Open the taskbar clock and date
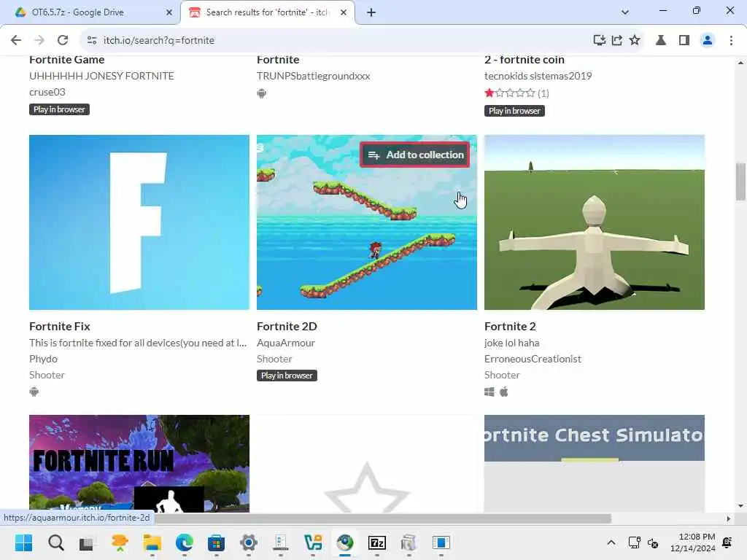 click(x=693, y=542)
